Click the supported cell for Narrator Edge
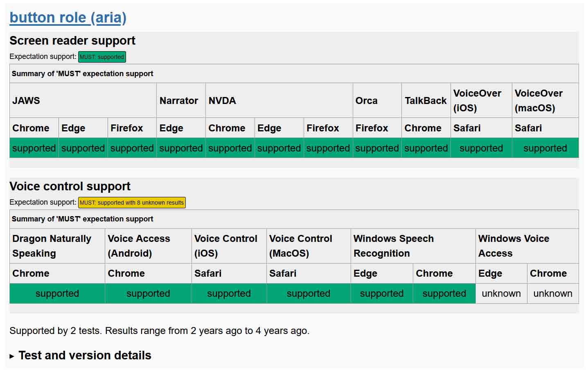588x370 pixels. pos(181,148)
